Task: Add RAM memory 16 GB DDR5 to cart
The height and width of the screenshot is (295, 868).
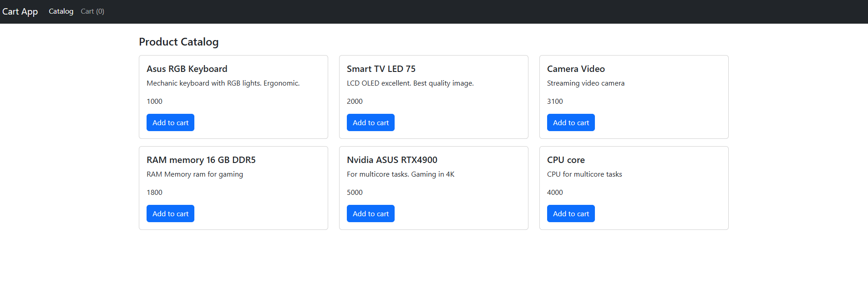Action: click(170, 214)
